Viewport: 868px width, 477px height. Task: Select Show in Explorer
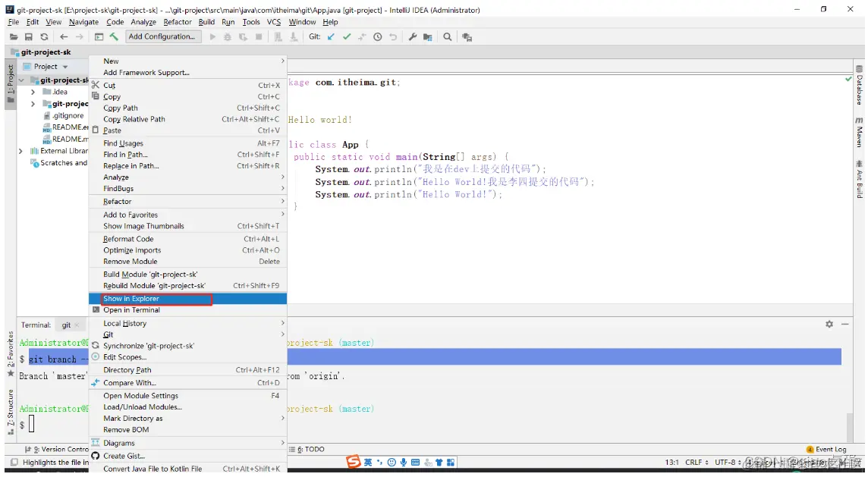tap(187, 299)
